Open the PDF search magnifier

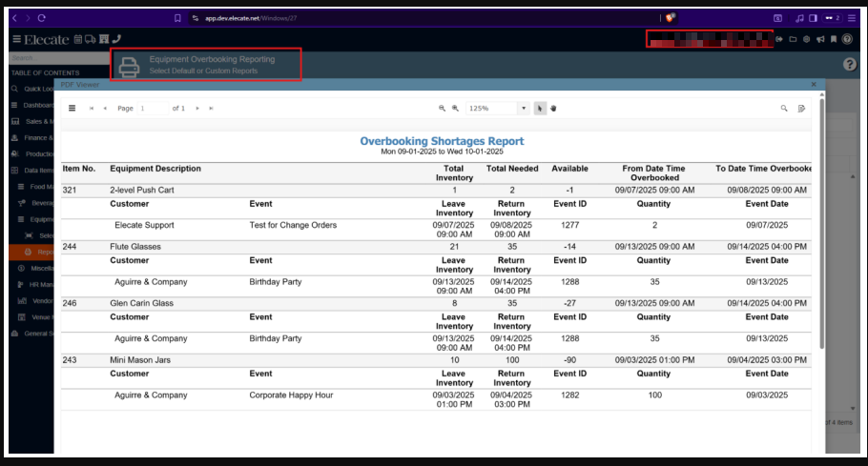pos(784,109)
